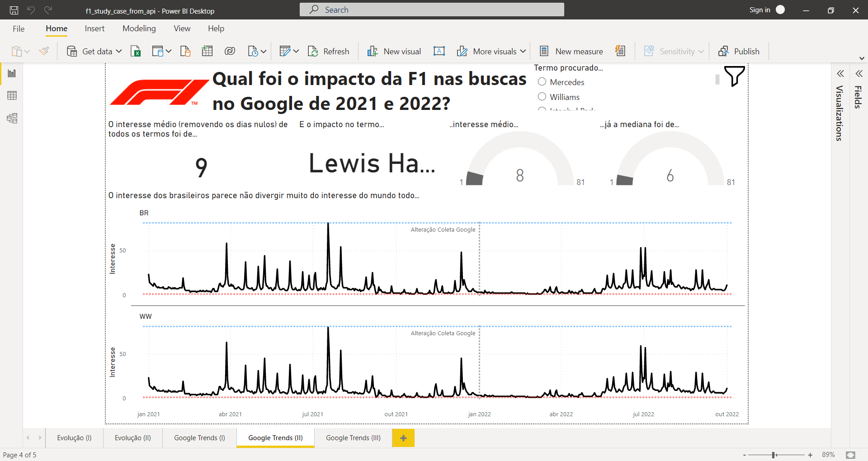Click the mediana gauge showing 6
The height and width of the screenshot is (461, 868).
click(x=670, y=159)
